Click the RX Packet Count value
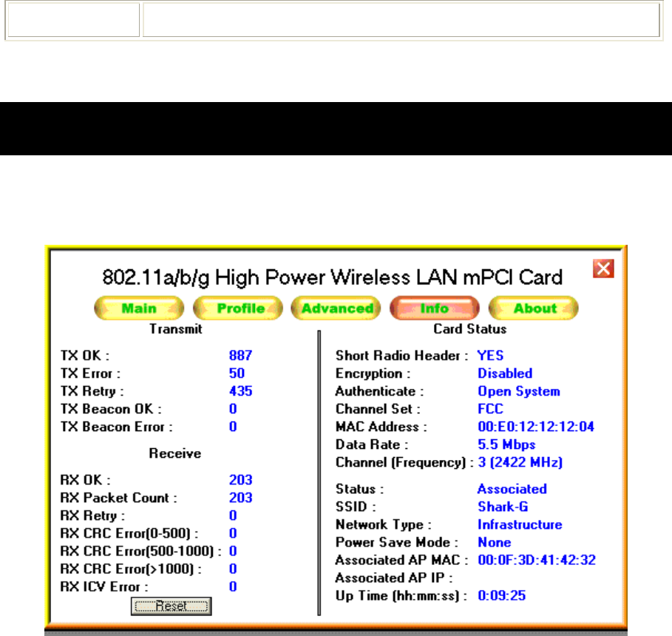The width and height of the screenshot is (672, 636). point(240,498)
